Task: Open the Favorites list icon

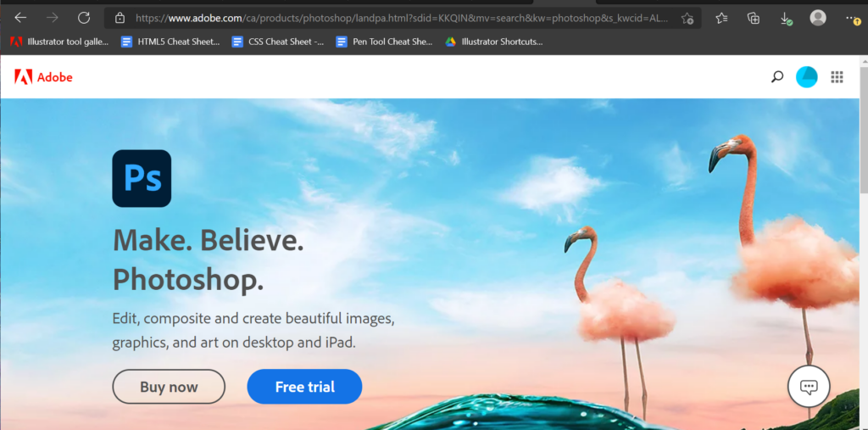Action: (x=721, y=19)
